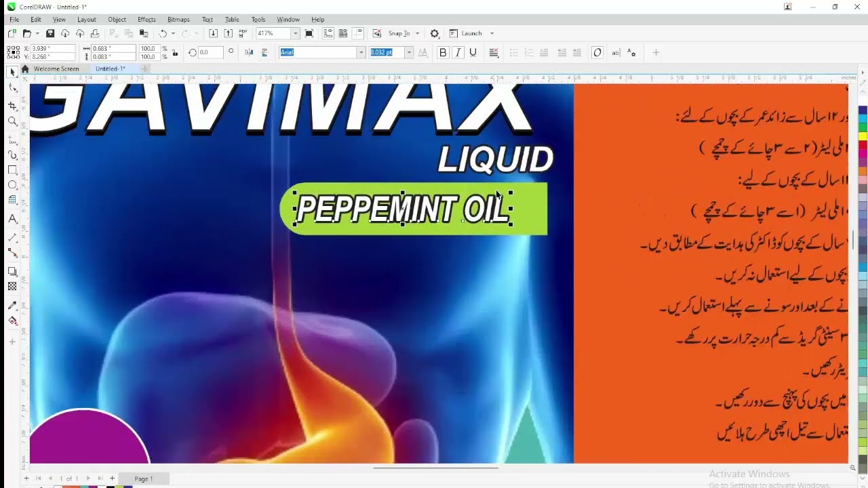Image resolution: width=868 pixels, height=488 pixels.
Task: Open the File menu
Action: pyautogui.click(x=14, y=19)
